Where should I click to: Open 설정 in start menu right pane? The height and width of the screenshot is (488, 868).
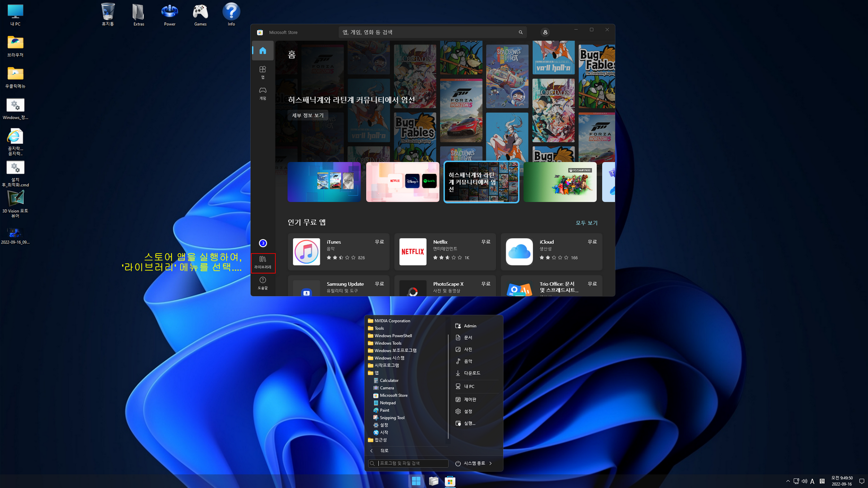[x=464, y=412]
